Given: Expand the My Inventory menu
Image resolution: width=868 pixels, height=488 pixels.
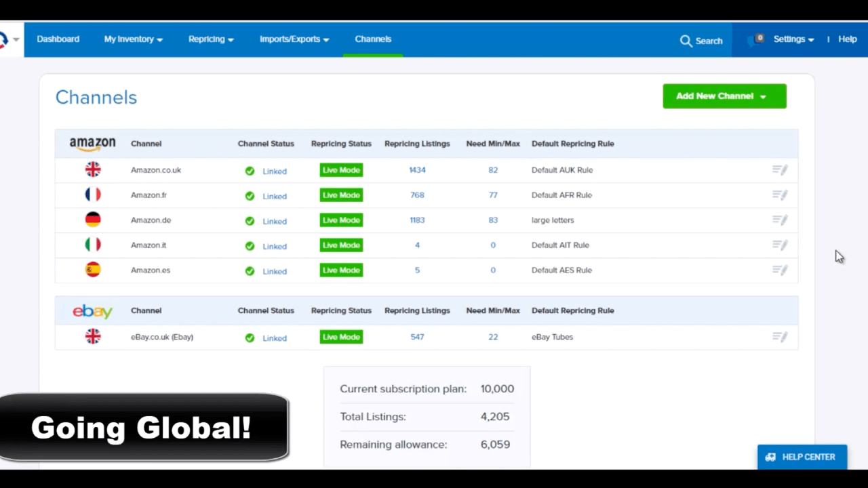Looking at the screenshot, I should point(134,39).
